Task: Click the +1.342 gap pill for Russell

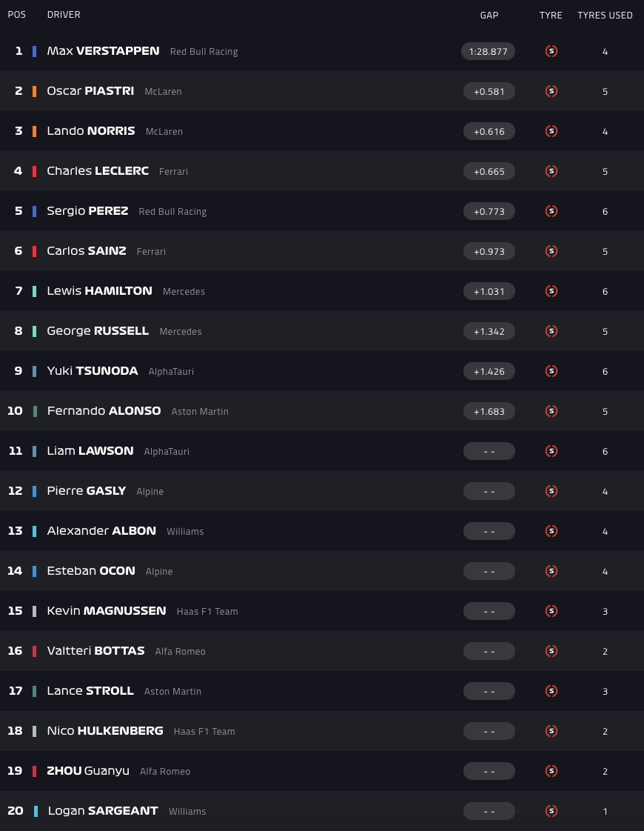Action: [489, 331]
